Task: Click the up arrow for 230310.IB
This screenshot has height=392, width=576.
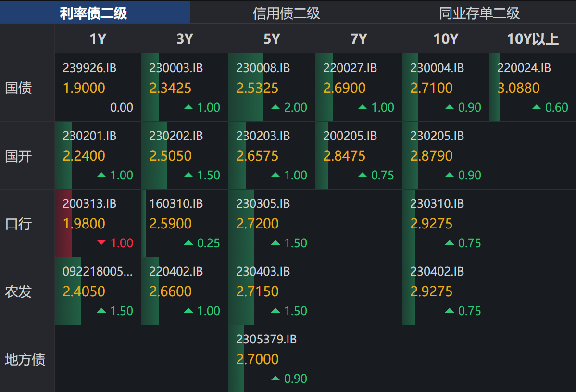Action: pos(450,243)
